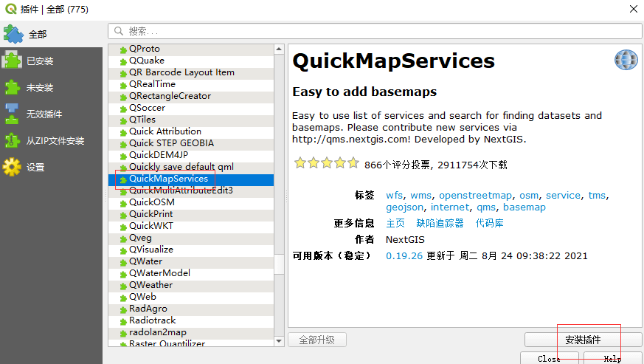This screenshot has height=364, width=644.
Task: Open the 代码库 code repository link
Action: pos(489,223)
